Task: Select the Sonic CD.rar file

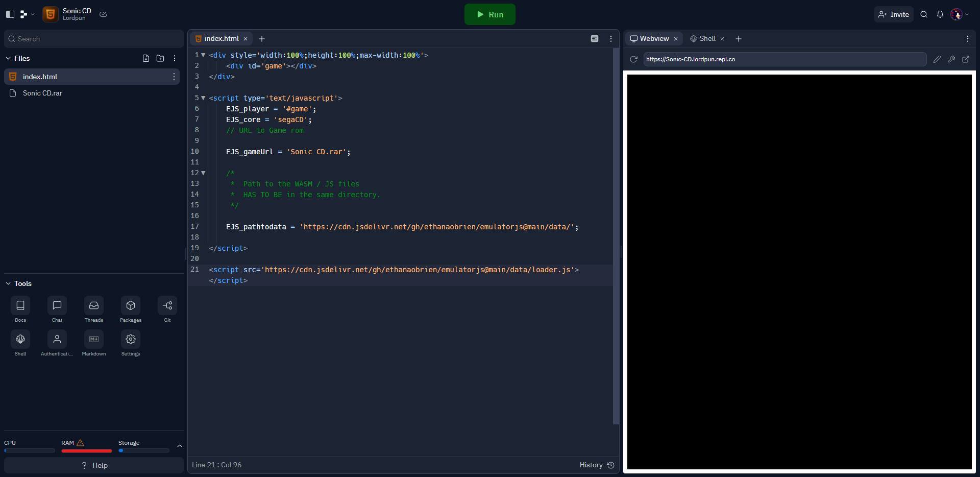Action: (x=43, y=93)
